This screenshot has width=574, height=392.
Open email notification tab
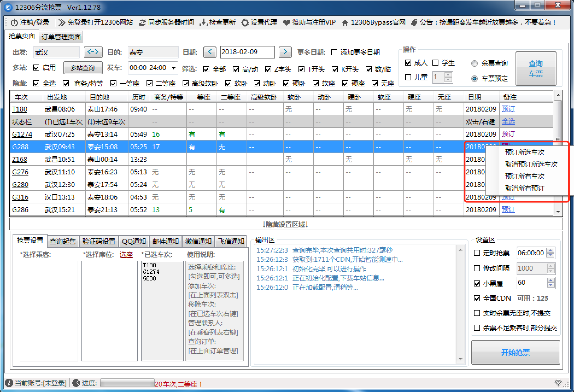click(166, 241)
